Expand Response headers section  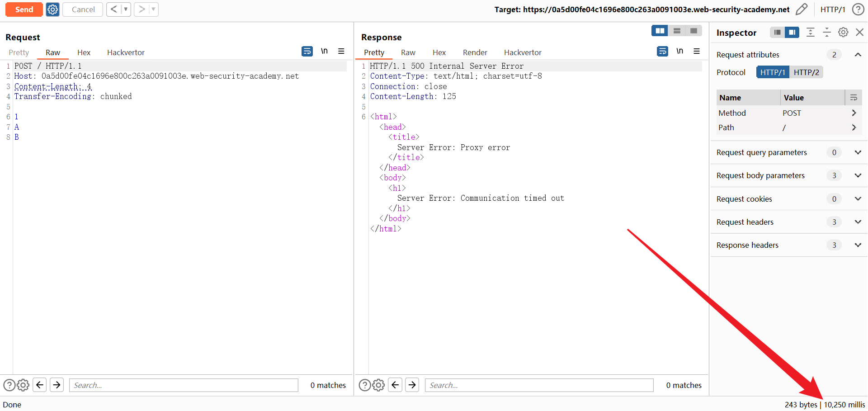tap(858, 245)
